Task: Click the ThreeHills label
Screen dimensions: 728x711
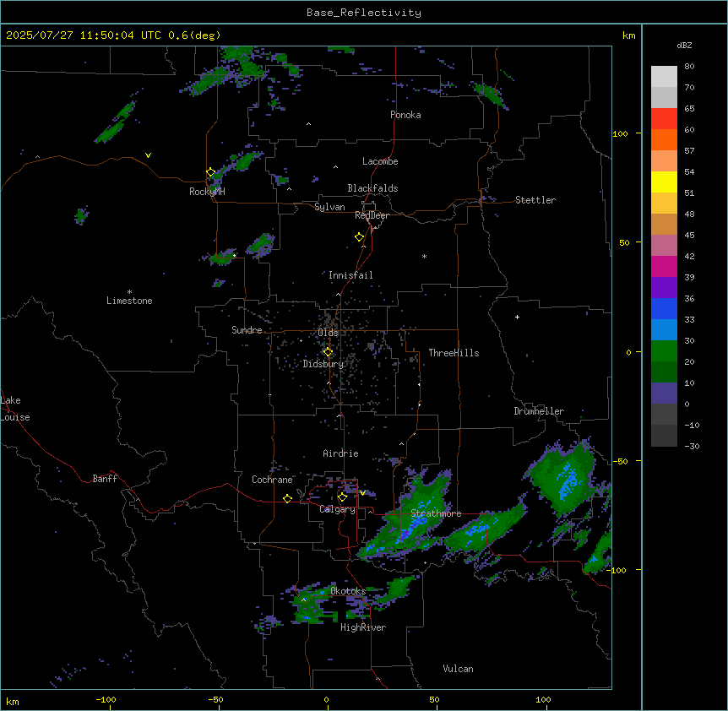Action: [454, 353]
